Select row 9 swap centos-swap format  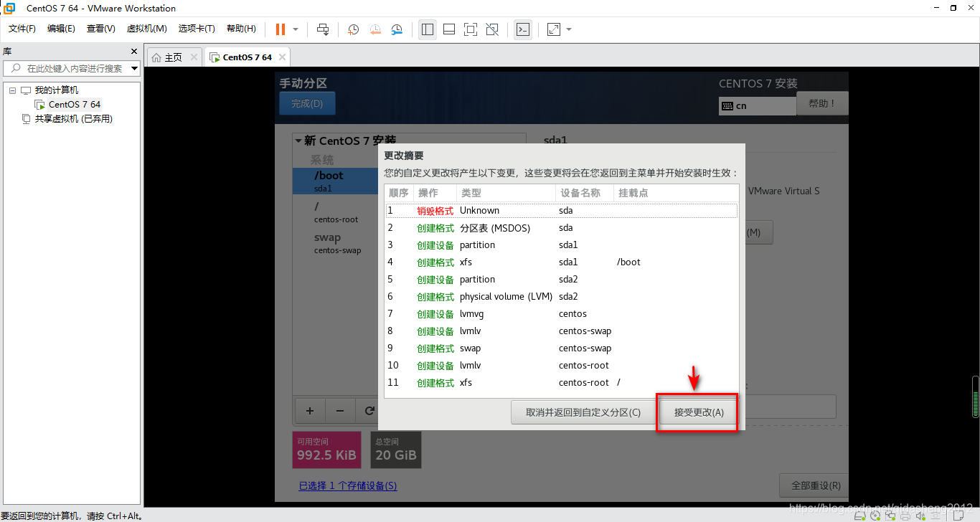[x=561, y=348]
